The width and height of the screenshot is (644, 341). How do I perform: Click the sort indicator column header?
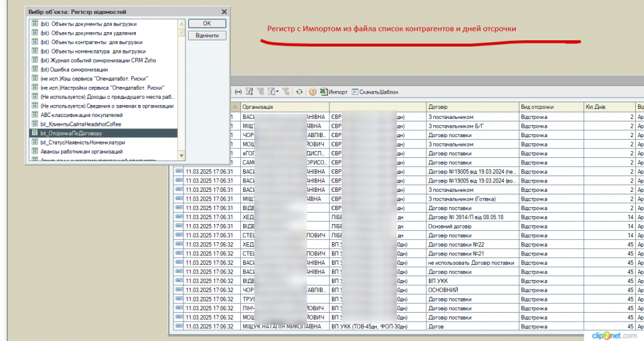[235, 107]
